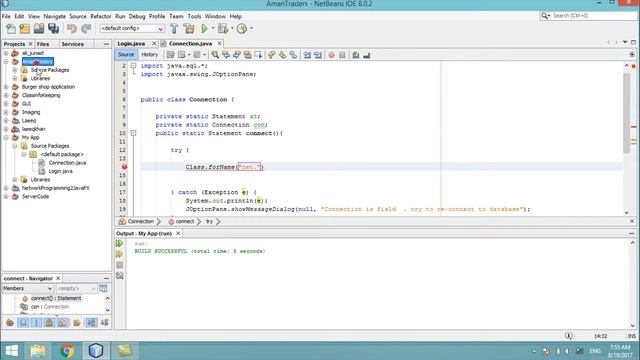
Task: Click the Search (Ctrl+I) field
Action: (x=589, y=16)
